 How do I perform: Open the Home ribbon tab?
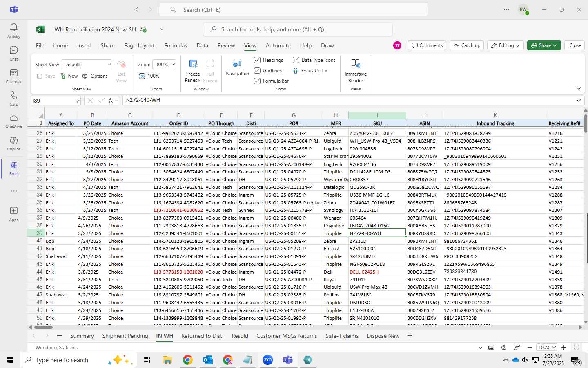pos(60,45)
